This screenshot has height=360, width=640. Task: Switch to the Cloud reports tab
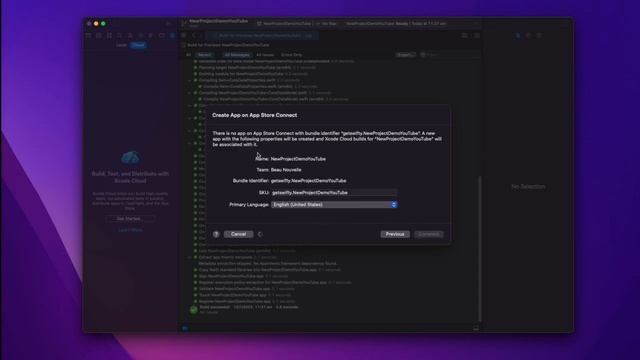tap(138, 45)
